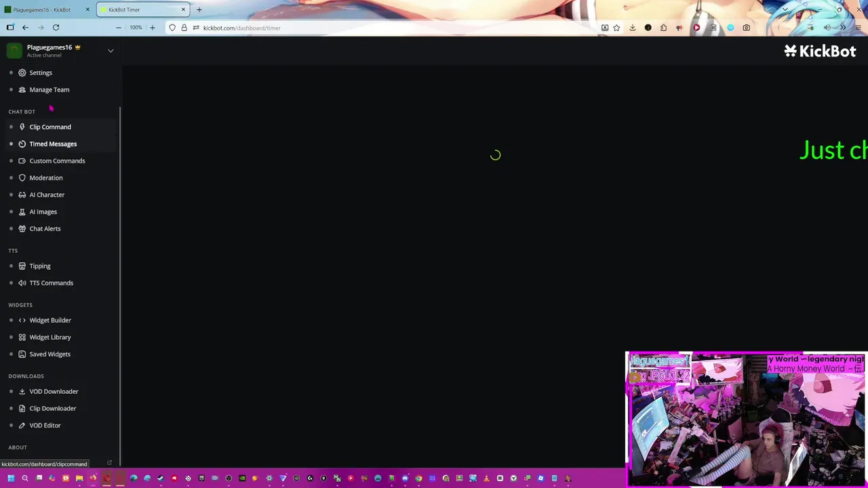The image size is (868, 488).
Task: Open Clip Downloader icon
Action: (22, 408)
